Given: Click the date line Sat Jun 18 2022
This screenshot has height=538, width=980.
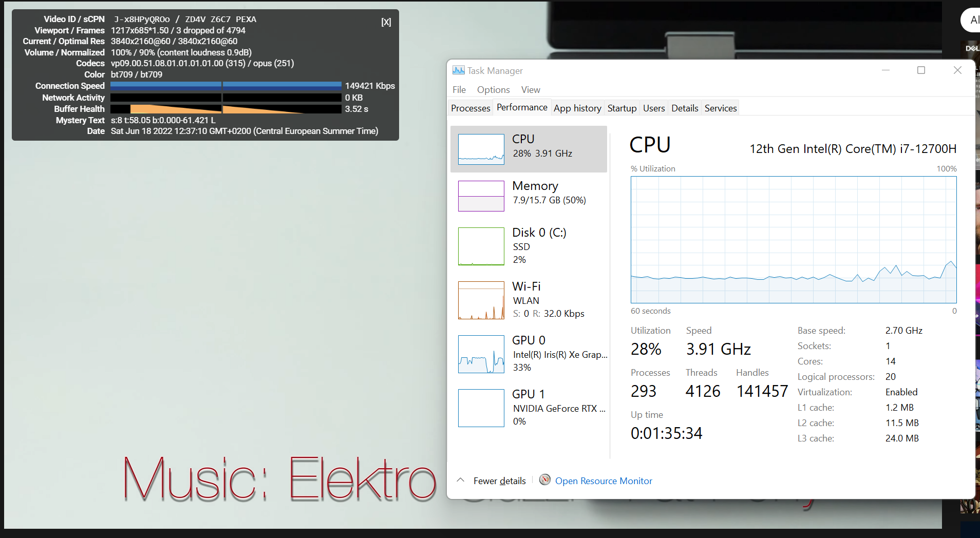Looking at the screenshot, I should coord(244,131).
